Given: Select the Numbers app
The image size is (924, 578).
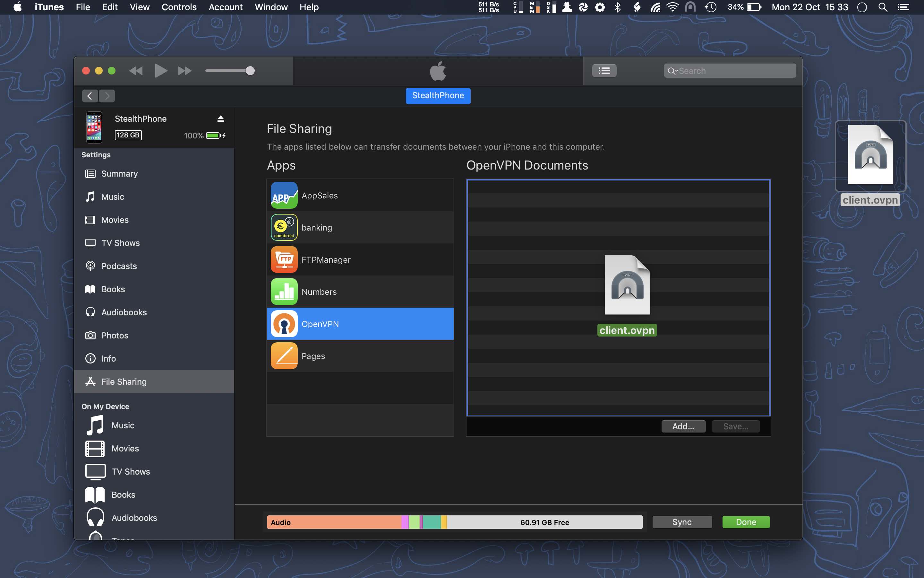Looking at the screenshot, I should 360,292.
